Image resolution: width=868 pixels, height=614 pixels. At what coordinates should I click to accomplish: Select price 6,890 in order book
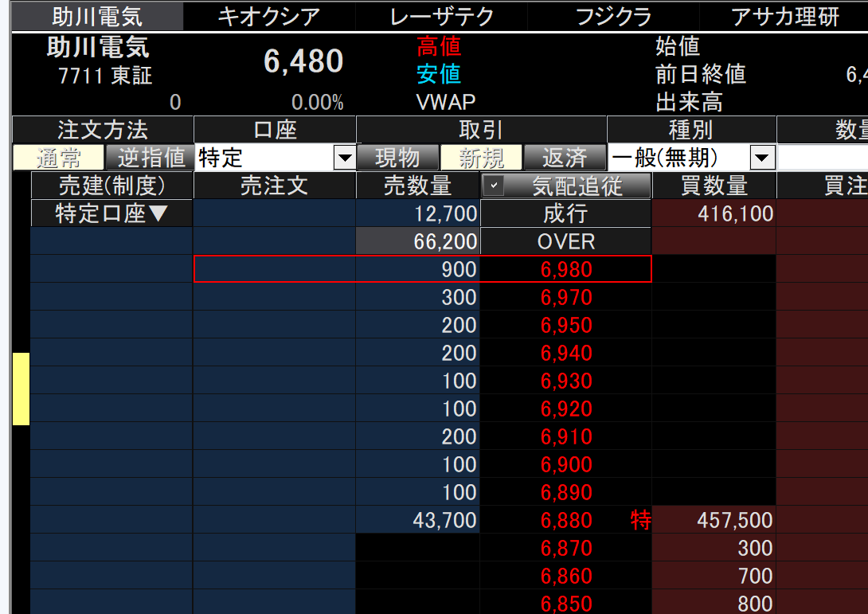(x=566, y=492)
